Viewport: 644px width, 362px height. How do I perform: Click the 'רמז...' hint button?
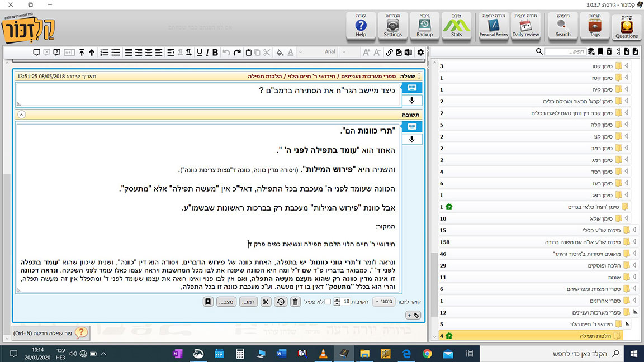[x=248, y=302]
